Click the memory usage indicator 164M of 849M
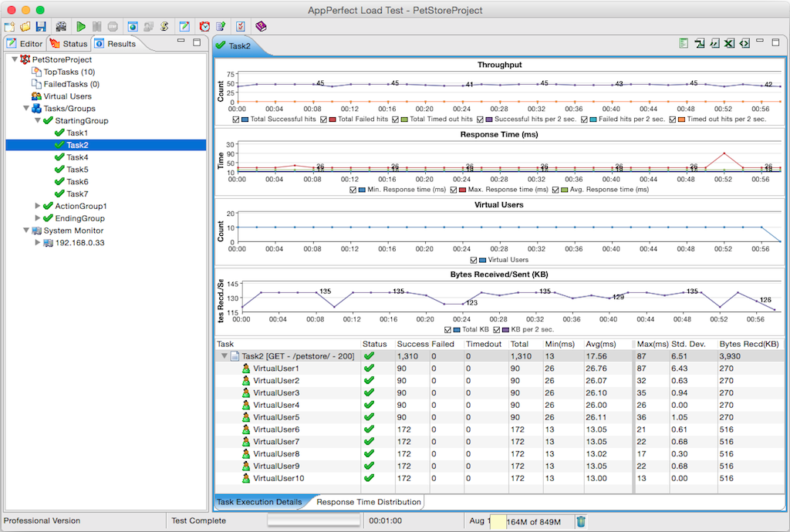 point(533,522)
